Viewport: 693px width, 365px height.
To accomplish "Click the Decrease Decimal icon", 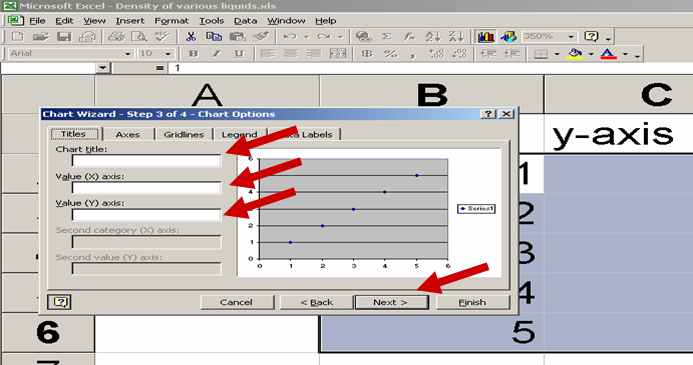I will tap(460, 54).
